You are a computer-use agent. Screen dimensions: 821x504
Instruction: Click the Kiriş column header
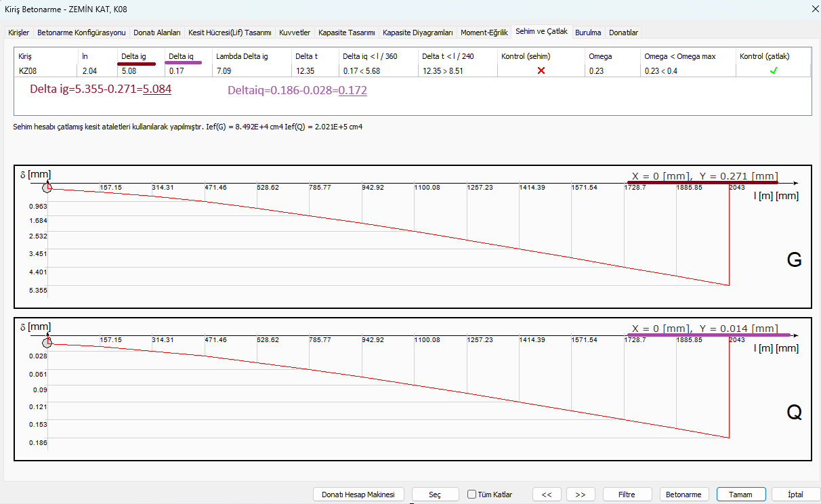(x=25, y=56)
